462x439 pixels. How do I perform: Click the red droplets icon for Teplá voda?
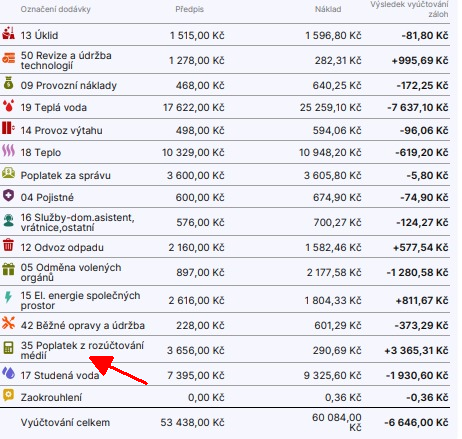8,105
